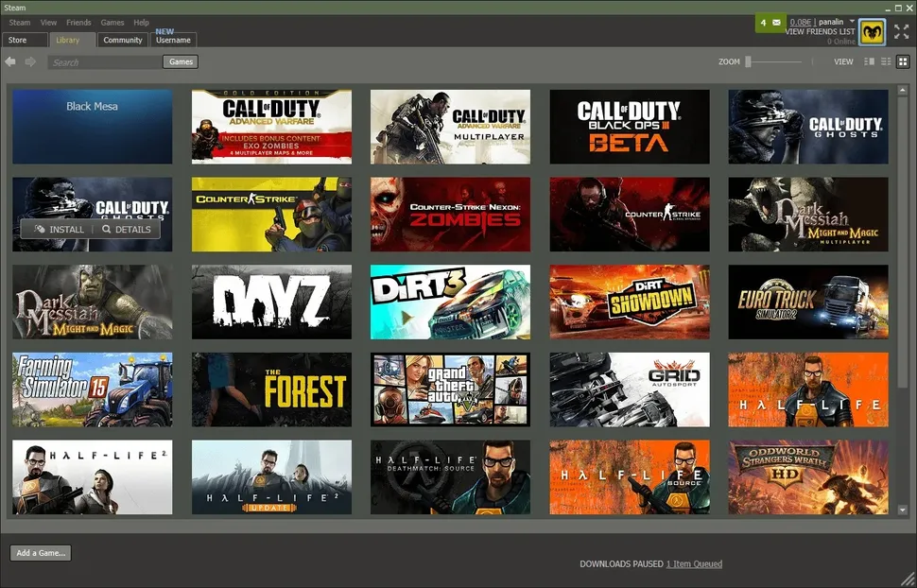The height and width of the screenshot is (588, 917).
Task: Select the Half-Life 2: Update tile
Action: (272, 477)
